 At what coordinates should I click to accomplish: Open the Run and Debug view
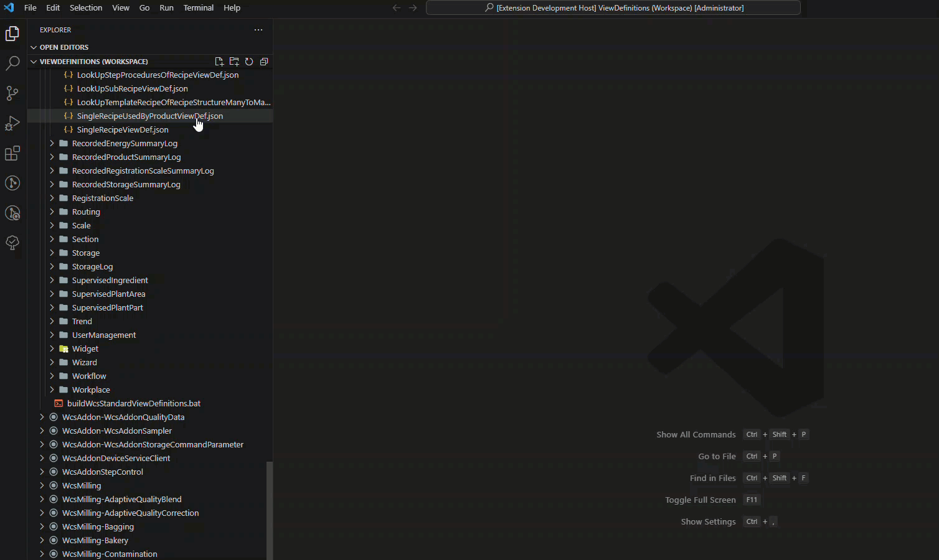[x=12, y=123]
